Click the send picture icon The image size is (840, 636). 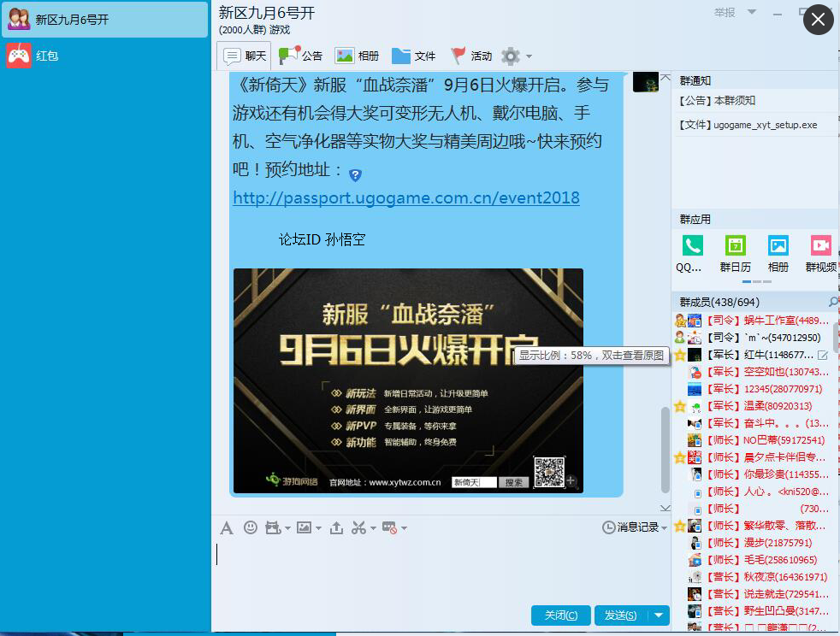tap(304, 527)
